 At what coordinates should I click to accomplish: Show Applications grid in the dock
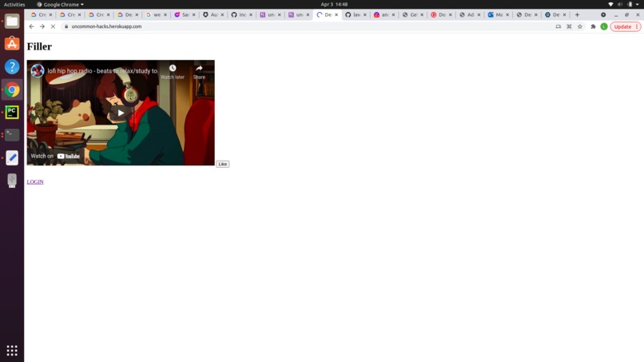point(12,351)
